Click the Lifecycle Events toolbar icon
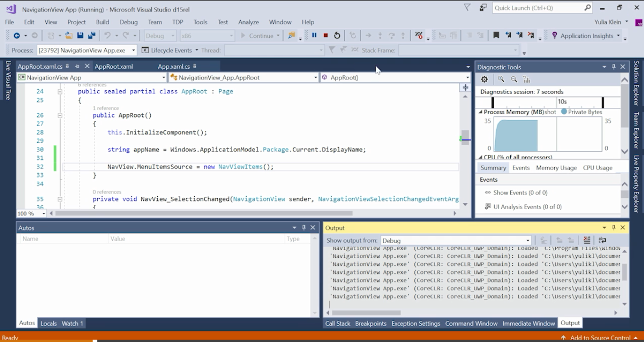The width and height of the screenshot is (644, 342). [x=145, y=50]
